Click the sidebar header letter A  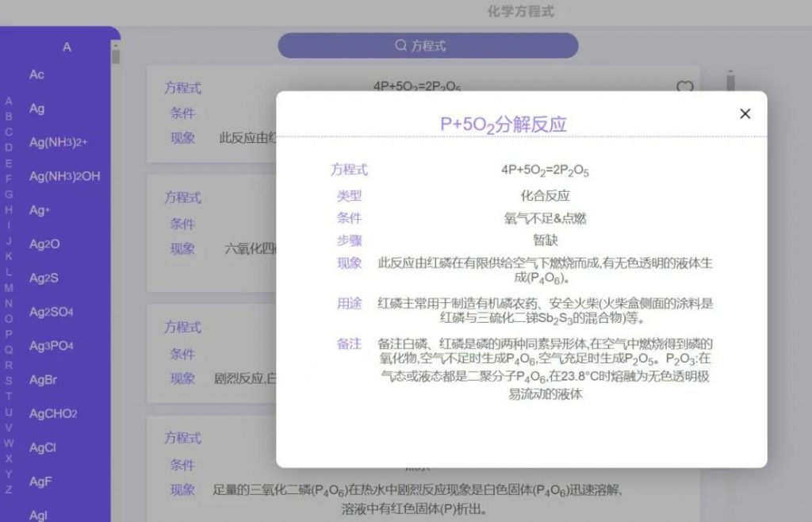(67, 47)
